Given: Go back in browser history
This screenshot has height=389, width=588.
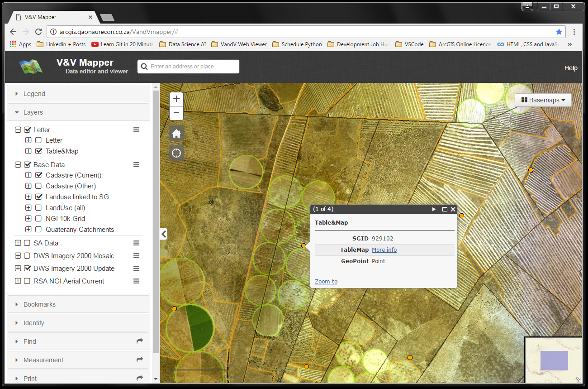Looking at the screenshot, I should 13,32.
